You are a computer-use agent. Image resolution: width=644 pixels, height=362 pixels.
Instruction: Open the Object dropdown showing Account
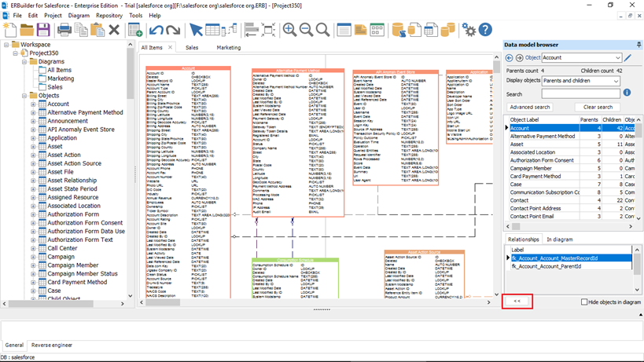(x=616, y=58)
